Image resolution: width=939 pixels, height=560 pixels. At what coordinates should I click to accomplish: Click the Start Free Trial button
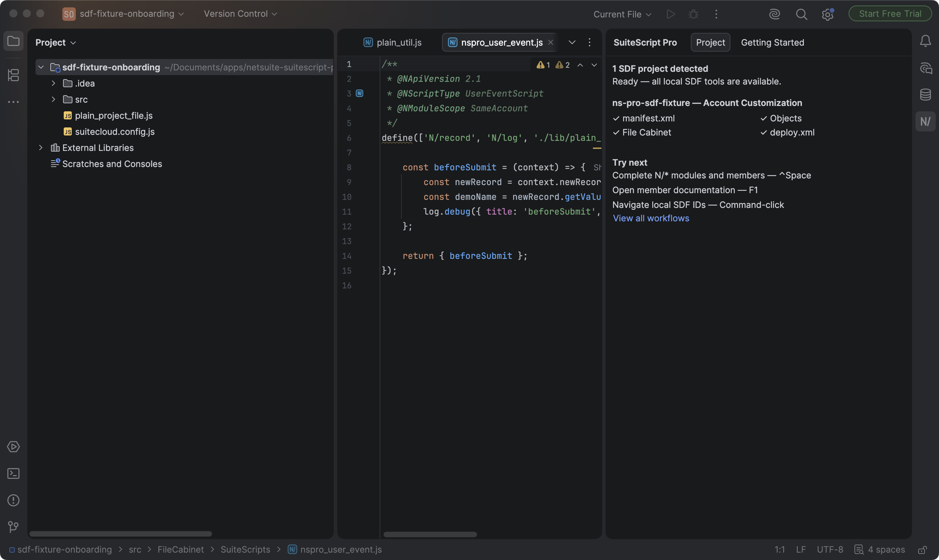890,14
